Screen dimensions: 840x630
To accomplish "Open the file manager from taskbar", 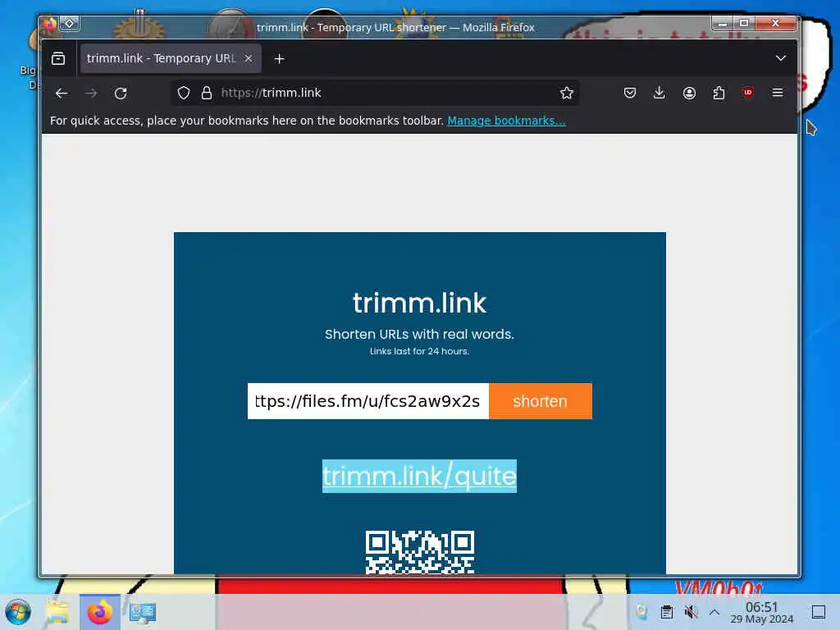I will (x=57, y=612).
